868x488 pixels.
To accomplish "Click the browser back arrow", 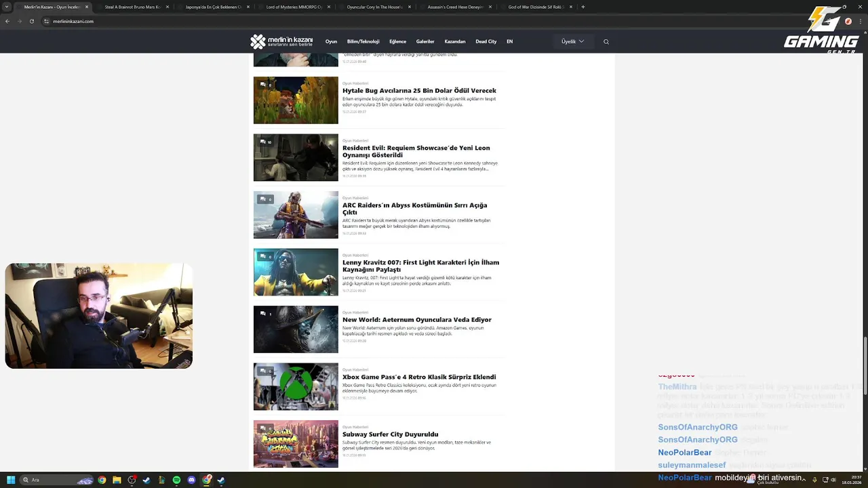I will pos(7,21).
